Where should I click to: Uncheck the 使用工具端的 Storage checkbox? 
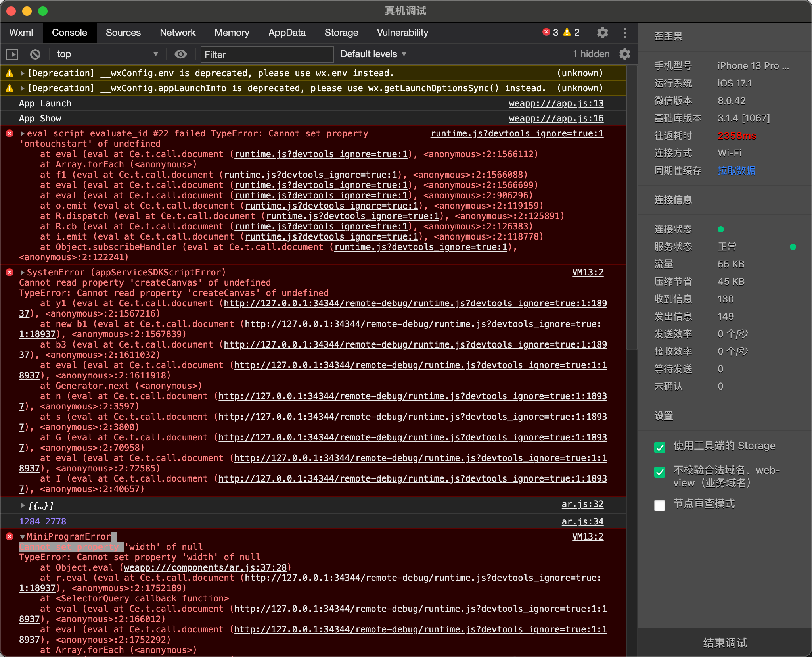pos(660,447)
